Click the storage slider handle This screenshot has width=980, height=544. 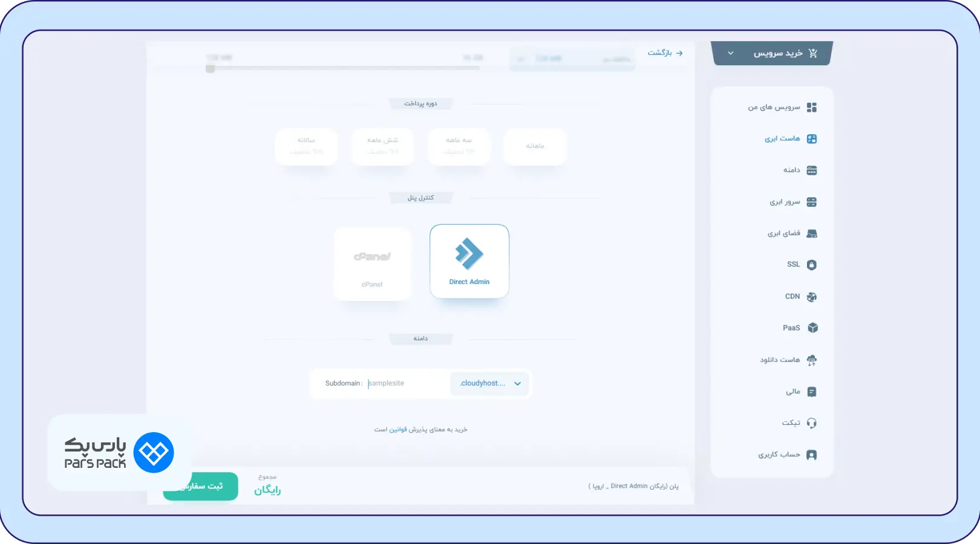coord(210,69)
